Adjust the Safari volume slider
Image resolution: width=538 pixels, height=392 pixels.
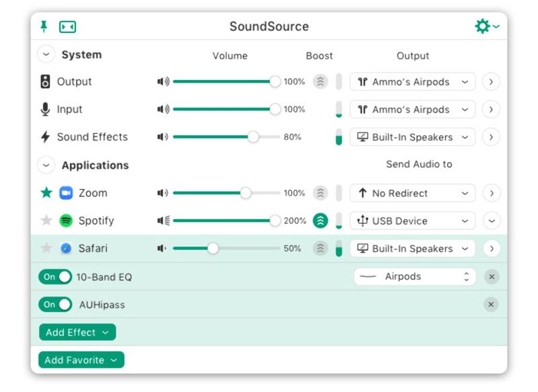tap(214, 248)
